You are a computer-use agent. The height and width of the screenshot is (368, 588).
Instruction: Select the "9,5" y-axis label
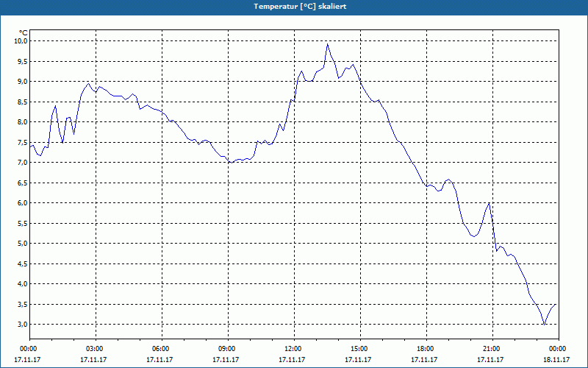[22, 61]
